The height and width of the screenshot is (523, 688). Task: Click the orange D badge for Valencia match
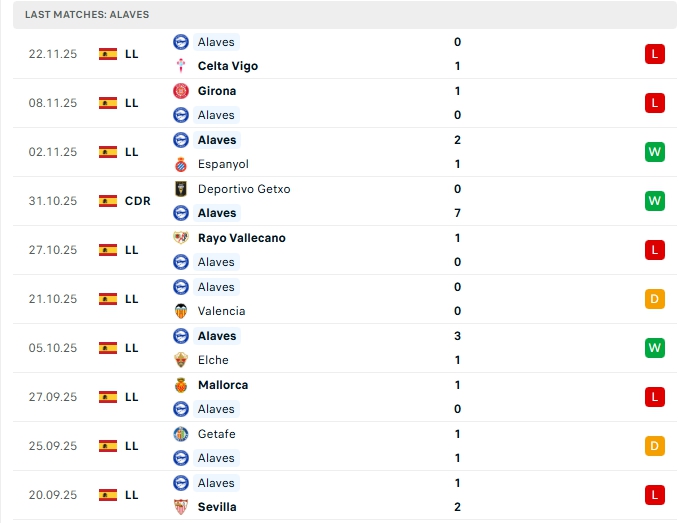(655, 299)
